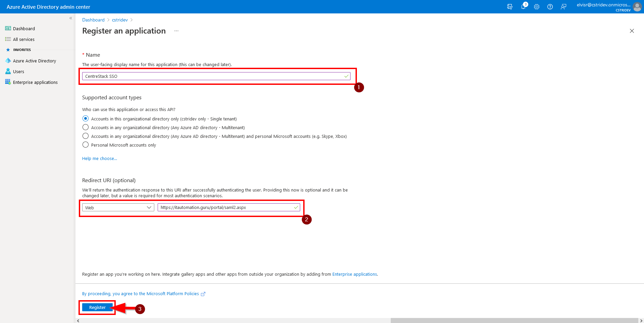Select Personal Microsoft accounts only option
The width and height of the screenshot is (644, 323).
pyautogui.click(x=86, y=145)
